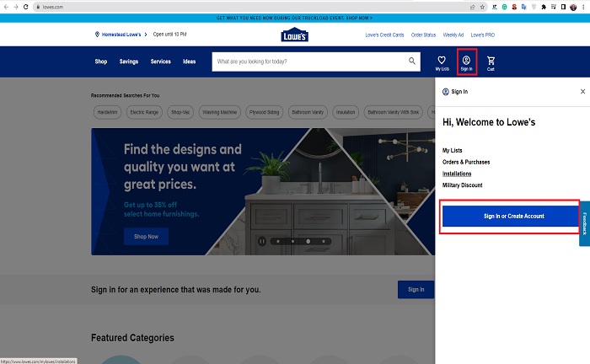The width and height of the screenshot is (590, 364).
Task: Reload the page with the refresh icon
Action: tap(25, 7)
